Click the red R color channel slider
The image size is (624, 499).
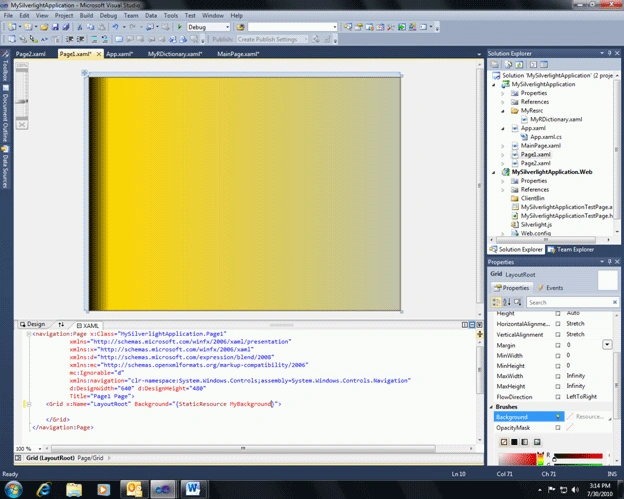tap(578, 456)
